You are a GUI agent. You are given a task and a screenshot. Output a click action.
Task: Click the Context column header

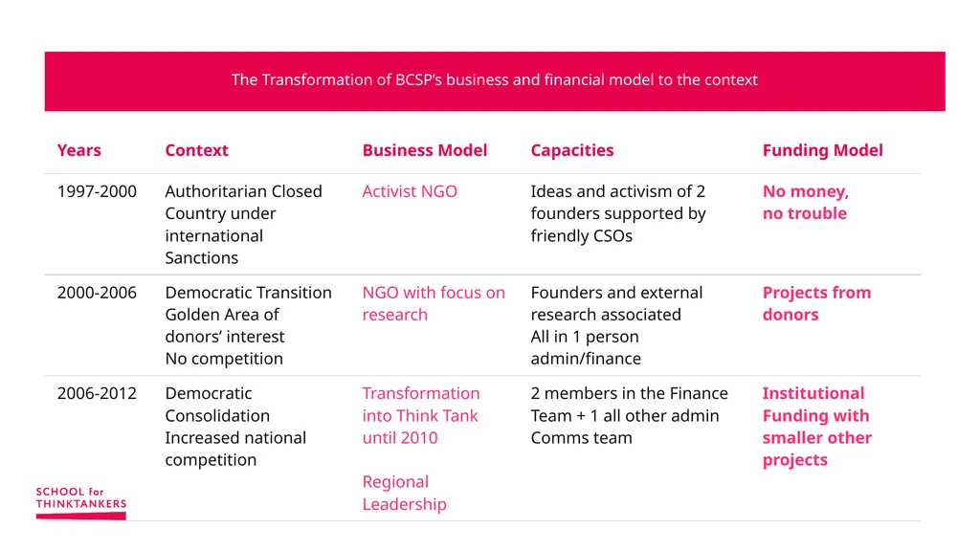[196, 150]
